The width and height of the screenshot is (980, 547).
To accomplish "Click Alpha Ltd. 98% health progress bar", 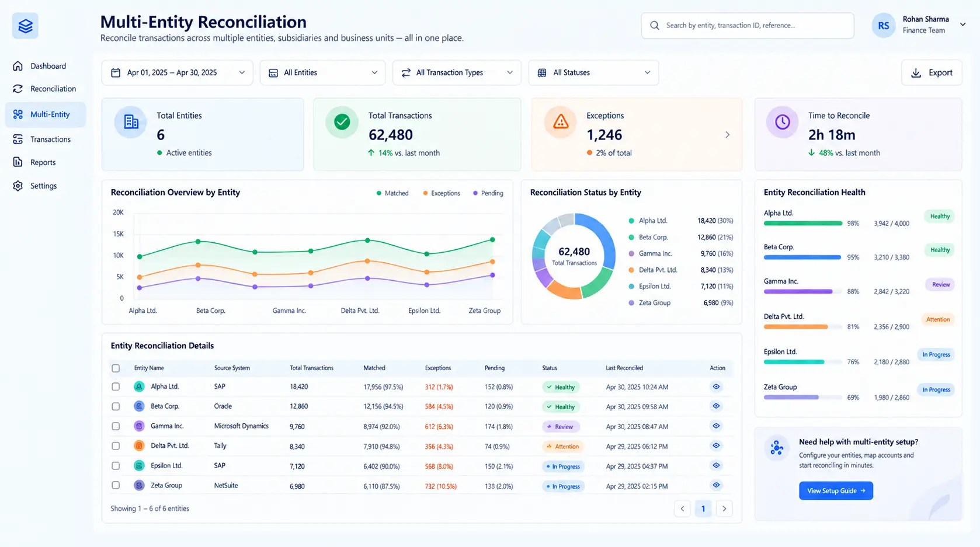I will pos(803,224).
